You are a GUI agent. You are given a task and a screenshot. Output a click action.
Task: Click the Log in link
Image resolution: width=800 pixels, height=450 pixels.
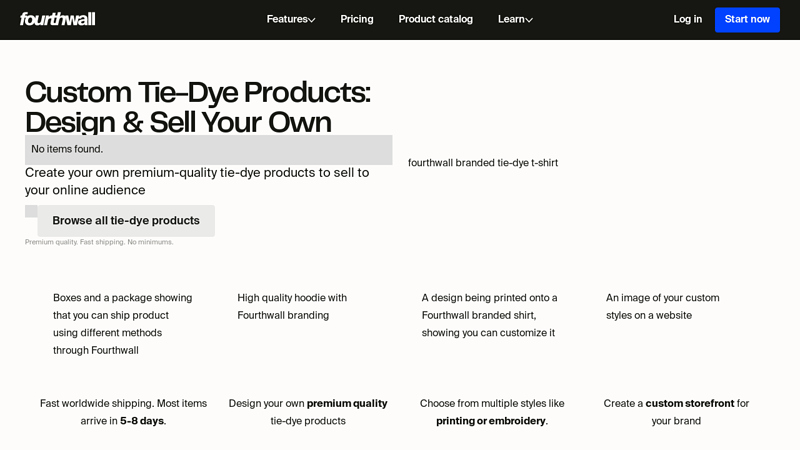tap(687, 19)
